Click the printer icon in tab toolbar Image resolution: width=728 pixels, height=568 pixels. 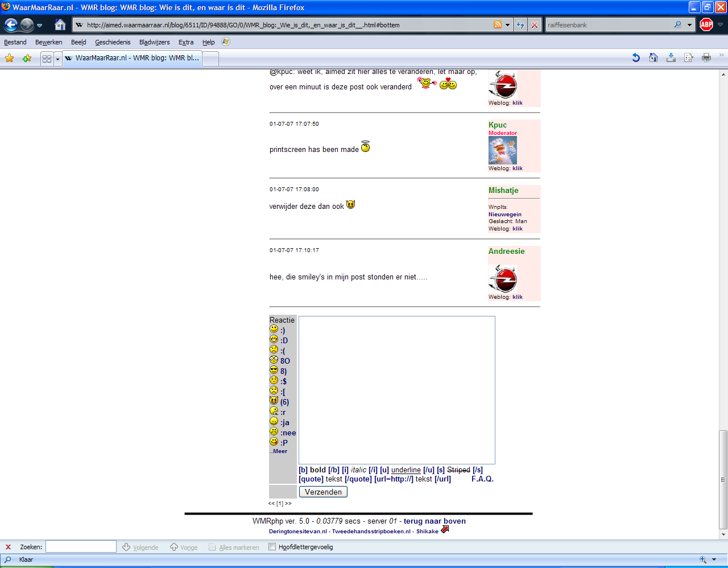(x=706, y=57)
